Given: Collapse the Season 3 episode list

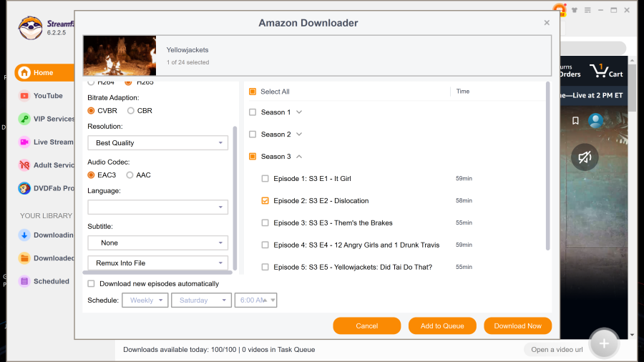Looking at the screenshot, I should pyautogui.click(x=299, y=157).
